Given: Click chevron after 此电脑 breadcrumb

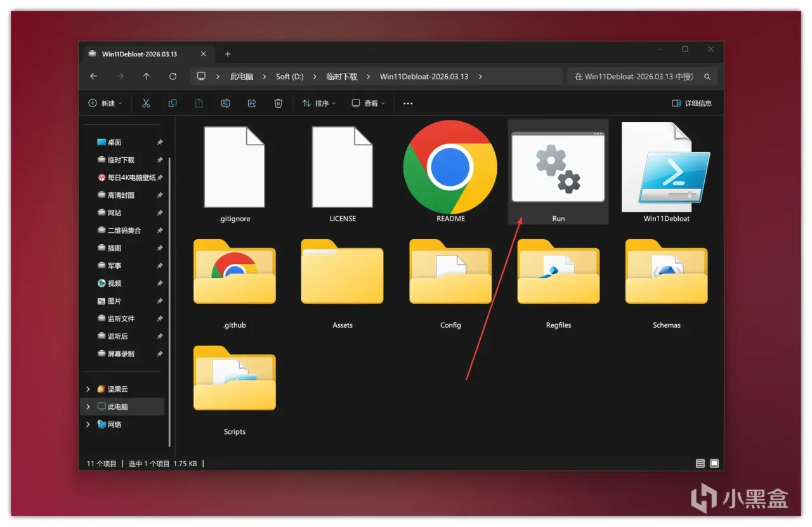Looking at the screenshot, I should [x=265, y=76].
